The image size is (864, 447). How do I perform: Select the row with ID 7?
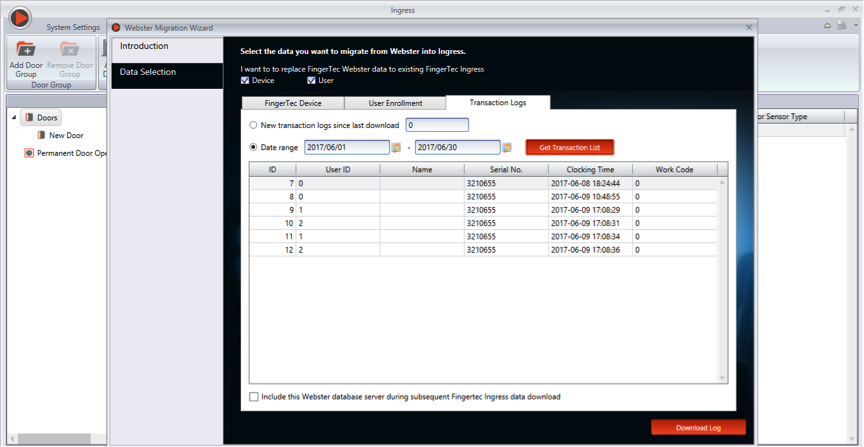coord(483,184)
